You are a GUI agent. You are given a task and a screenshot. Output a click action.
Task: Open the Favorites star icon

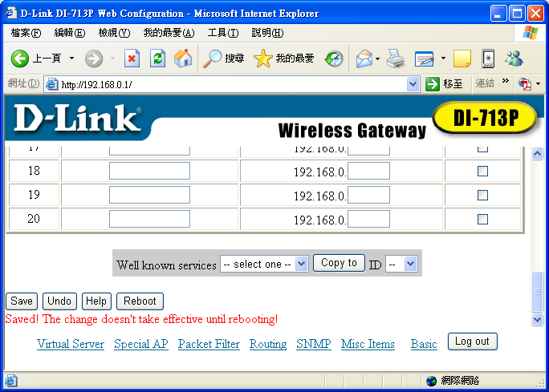click(263, 58)
